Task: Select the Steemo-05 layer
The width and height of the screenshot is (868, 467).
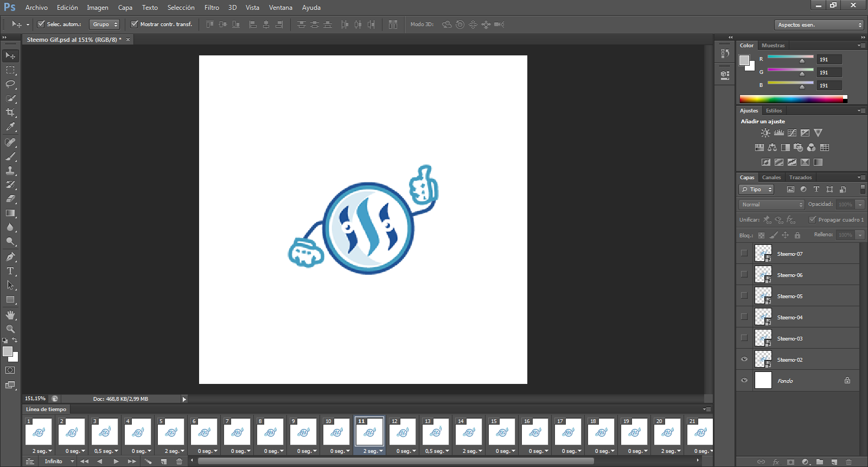Action: (789, 296)
